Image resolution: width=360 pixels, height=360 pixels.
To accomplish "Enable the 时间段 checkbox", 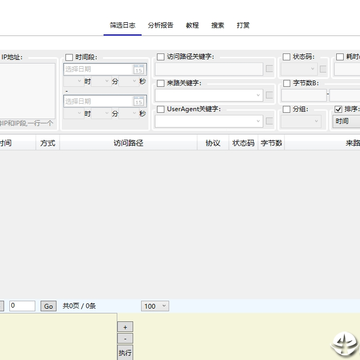I will point(69,57).
